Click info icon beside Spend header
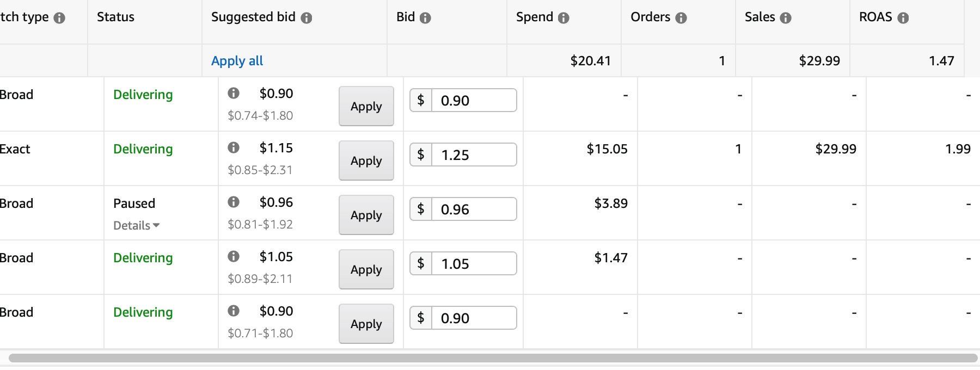The height and width of the screenshot is (370, 980). [563, 18]
